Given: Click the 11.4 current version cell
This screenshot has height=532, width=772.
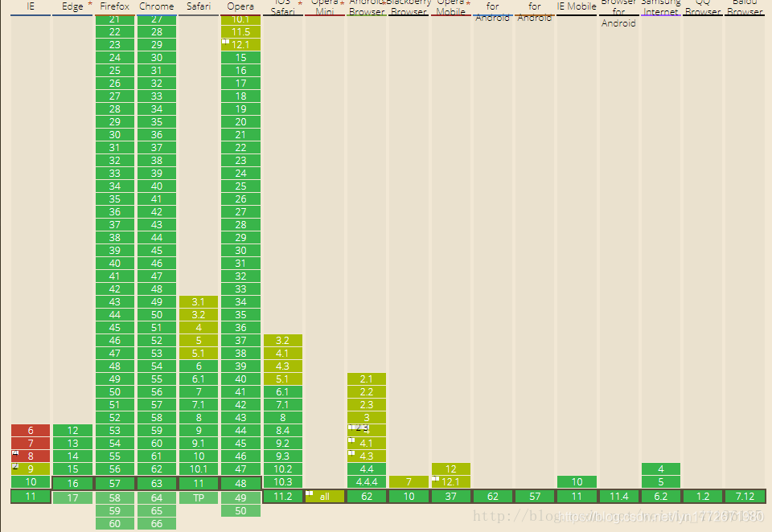Looking at the screenshot, I should [x=619, y=496].
